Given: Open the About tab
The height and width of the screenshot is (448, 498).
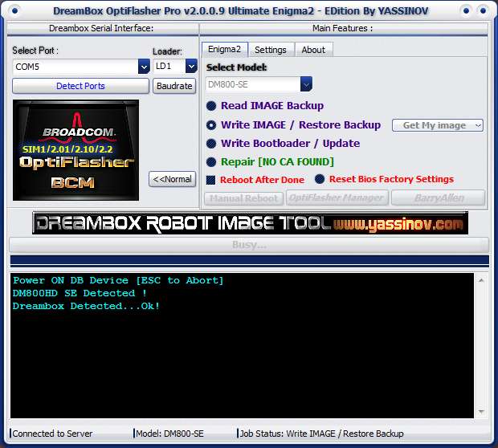Looking at the screenshot, I should click(313, 50).
